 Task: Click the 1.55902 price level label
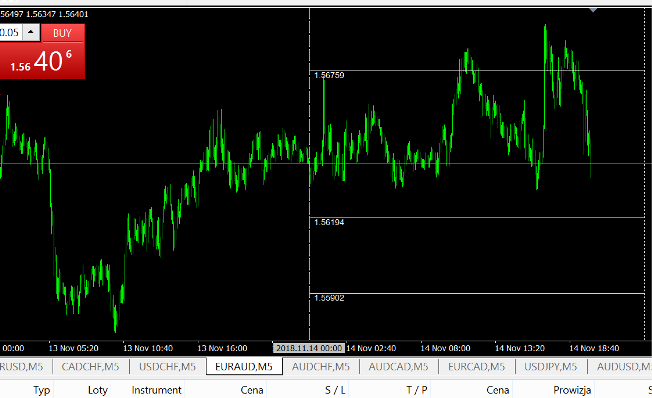click(x=329, y=298)
